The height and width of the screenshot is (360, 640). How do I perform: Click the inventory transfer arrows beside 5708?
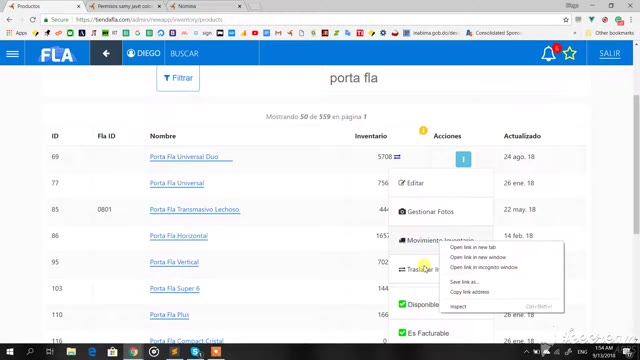pos(397,157)
